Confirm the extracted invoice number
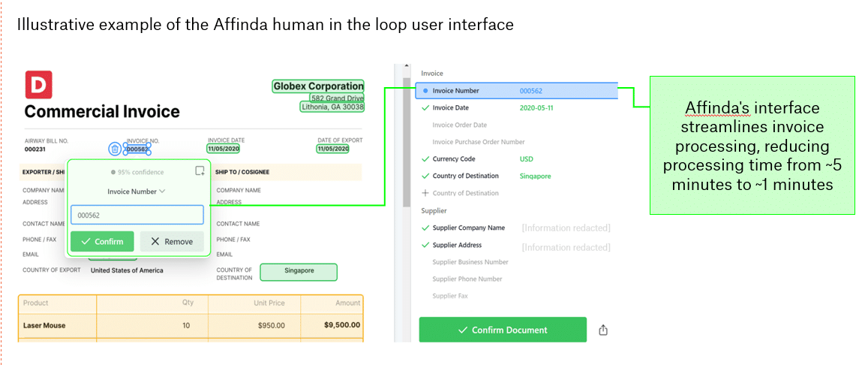This screenshot has height=365, width=868. tap(103, 242)
